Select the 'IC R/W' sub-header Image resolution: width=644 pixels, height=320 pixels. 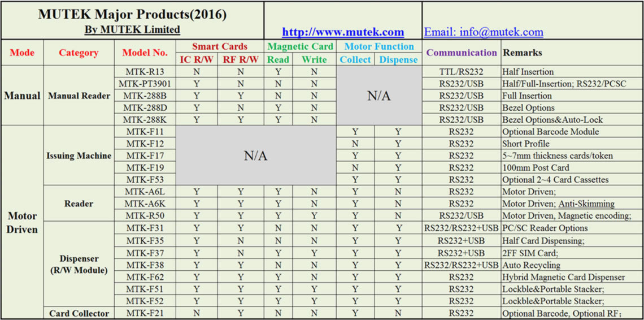(x=197, y=59)
